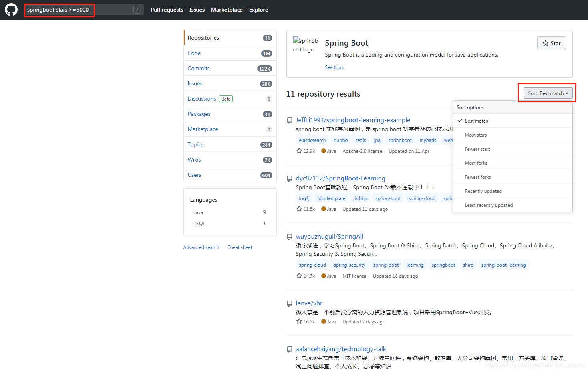Select Recently updated sort option
Screen dimensions: 588x372
click(x=512, y=191)
